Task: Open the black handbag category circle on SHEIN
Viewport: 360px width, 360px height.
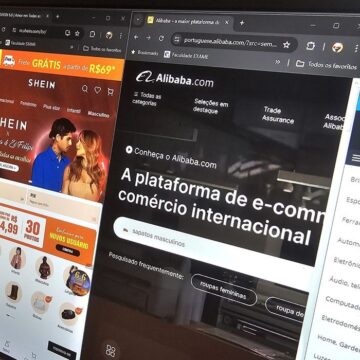Action: click(69, 314)
